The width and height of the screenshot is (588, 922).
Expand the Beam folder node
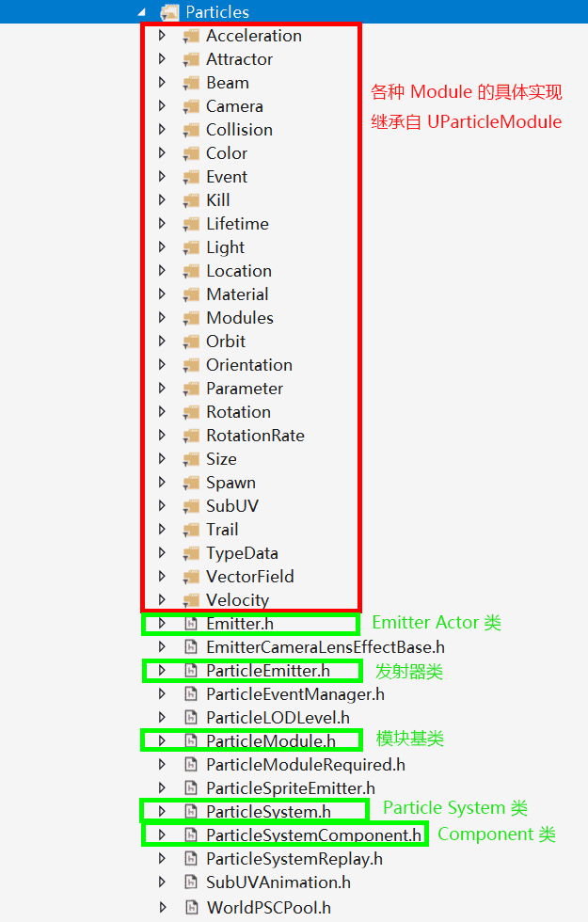coord(163,83)
